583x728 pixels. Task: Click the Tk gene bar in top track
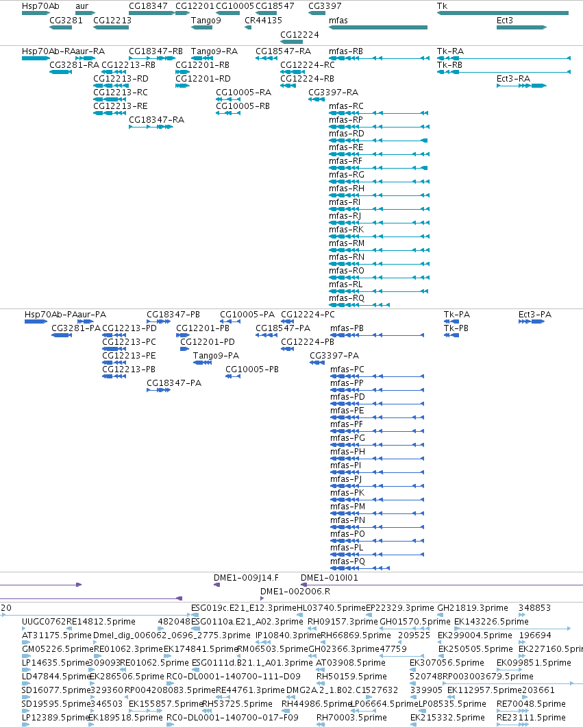coord(503,13)
